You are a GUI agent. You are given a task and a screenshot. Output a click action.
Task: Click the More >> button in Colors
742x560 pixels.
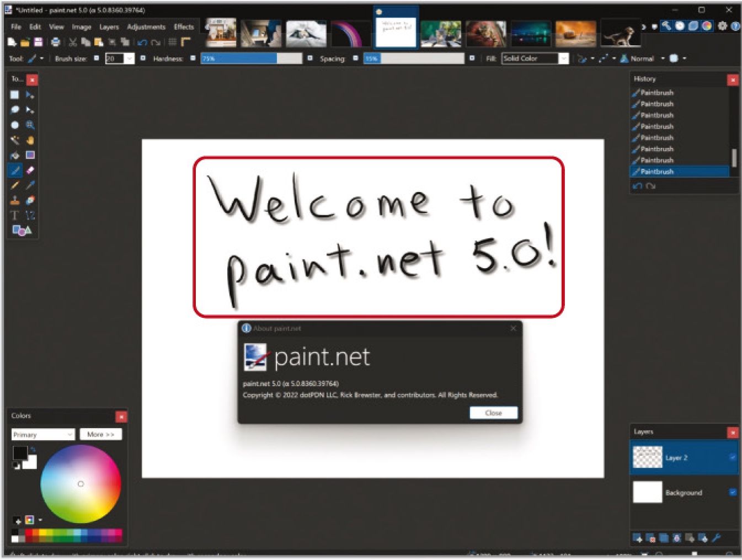click(x=100, y=435)
